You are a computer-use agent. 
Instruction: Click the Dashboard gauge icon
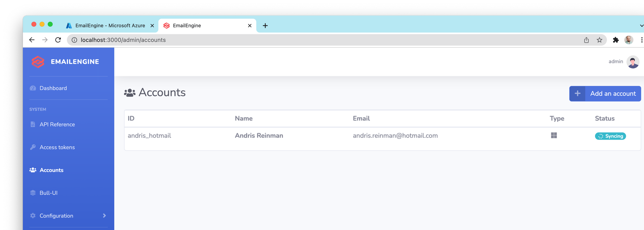33,88
